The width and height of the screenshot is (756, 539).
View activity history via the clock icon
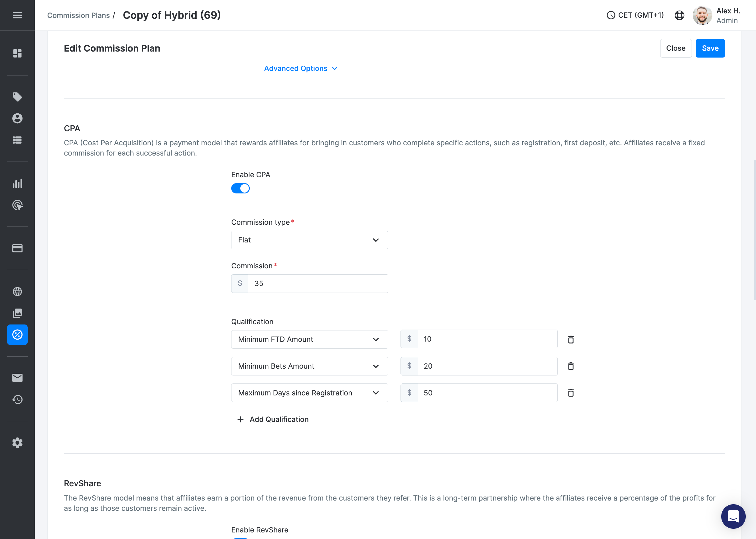[17, 400]
